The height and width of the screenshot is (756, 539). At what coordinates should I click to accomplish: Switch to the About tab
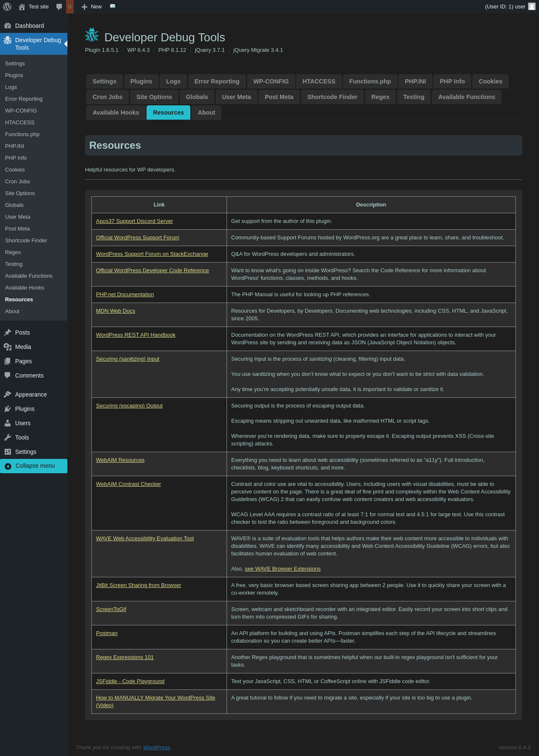[206, 113]
